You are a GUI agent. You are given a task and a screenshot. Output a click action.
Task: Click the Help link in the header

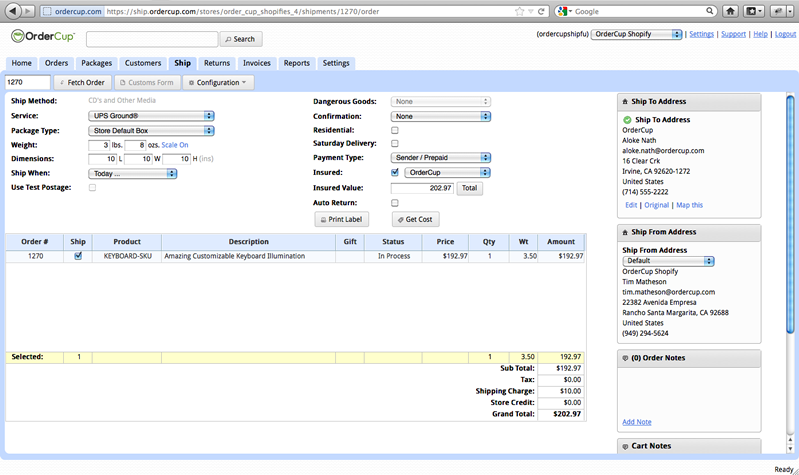[760, 34]
